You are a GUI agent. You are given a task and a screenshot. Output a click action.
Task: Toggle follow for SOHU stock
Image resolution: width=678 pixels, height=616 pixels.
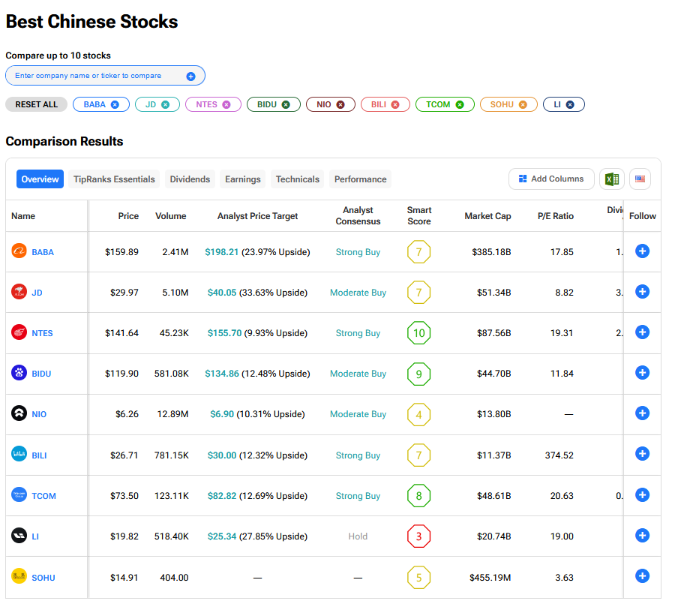[x=642, y=576]
